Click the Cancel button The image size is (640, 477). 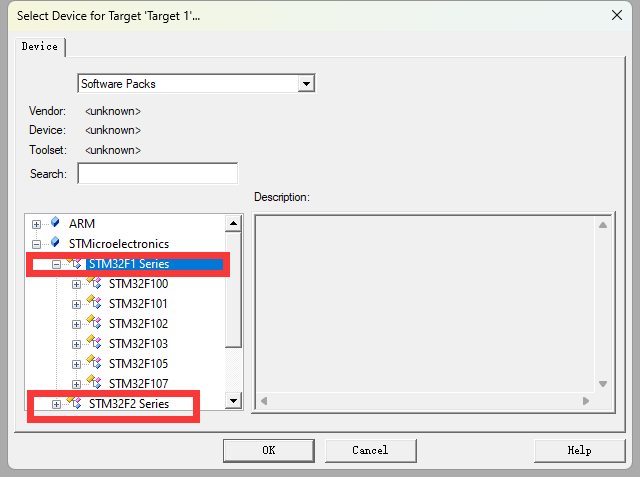(371, 450)
